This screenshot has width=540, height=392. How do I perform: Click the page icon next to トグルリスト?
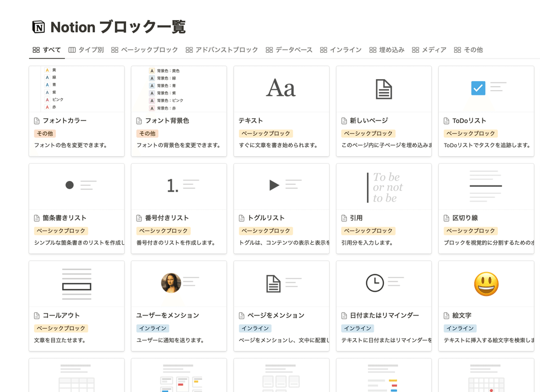pyautogui.click(x=242, y=218)
